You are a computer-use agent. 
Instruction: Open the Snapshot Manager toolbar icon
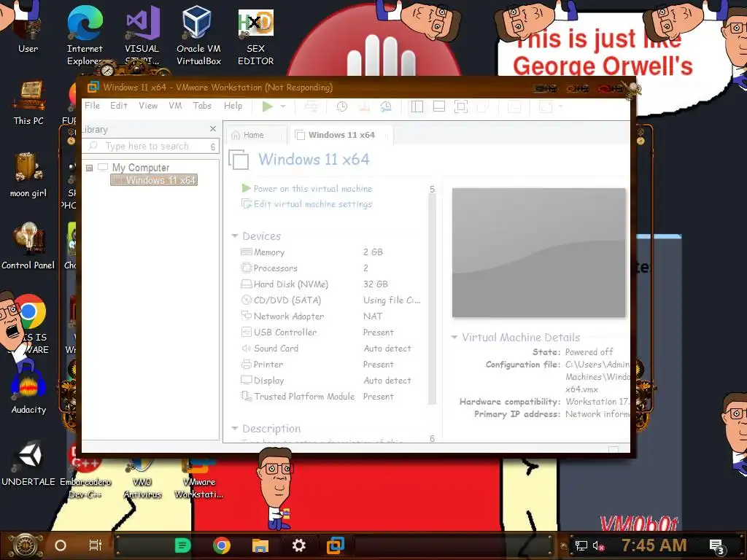[x=386, y=106]
